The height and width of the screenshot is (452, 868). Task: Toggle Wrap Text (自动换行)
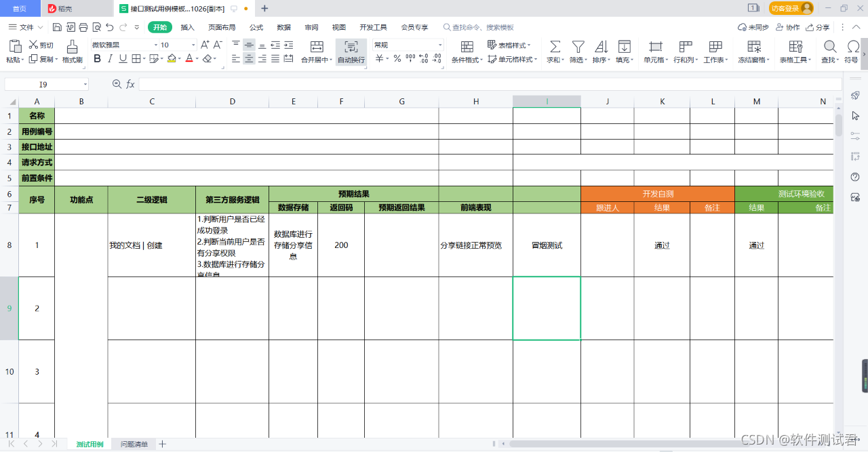(351, 51)
